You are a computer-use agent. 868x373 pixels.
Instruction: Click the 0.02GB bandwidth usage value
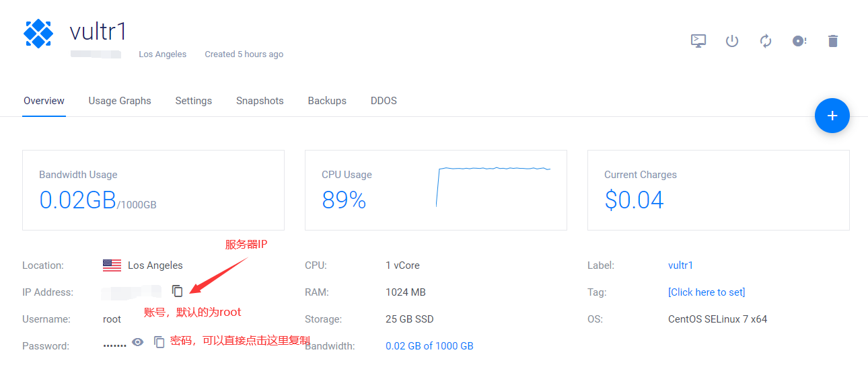[78, 200]
